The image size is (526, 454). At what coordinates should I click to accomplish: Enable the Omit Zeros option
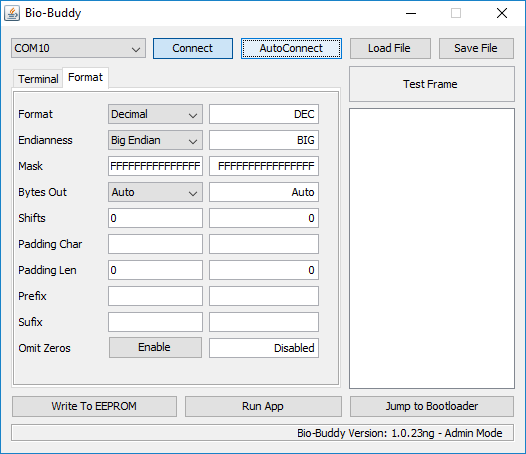155,348
